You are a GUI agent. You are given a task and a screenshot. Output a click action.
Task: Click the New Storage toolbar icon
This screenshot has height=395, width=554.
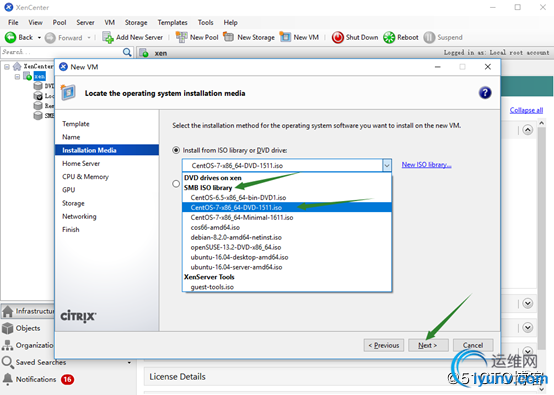pos(229,37)
